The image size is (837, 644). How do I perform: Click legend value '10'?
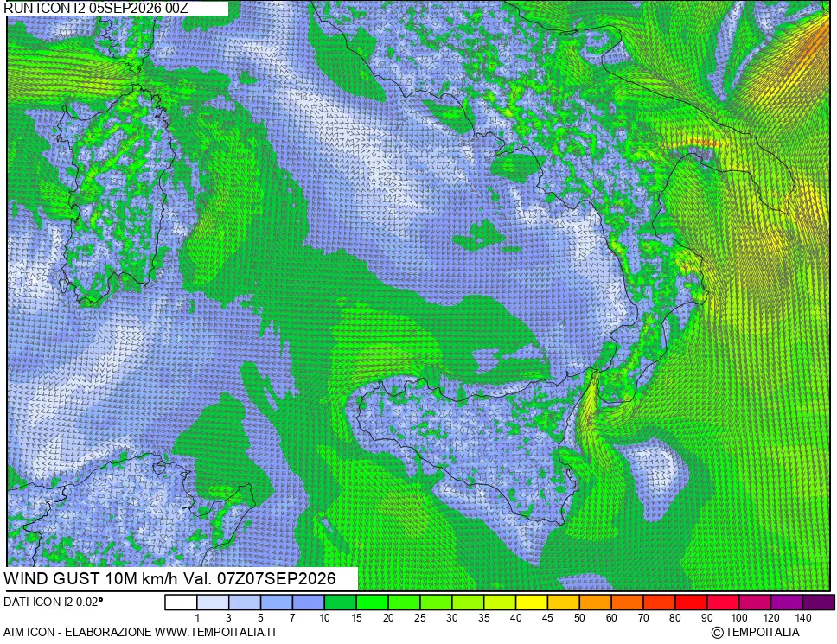point(324,618)
